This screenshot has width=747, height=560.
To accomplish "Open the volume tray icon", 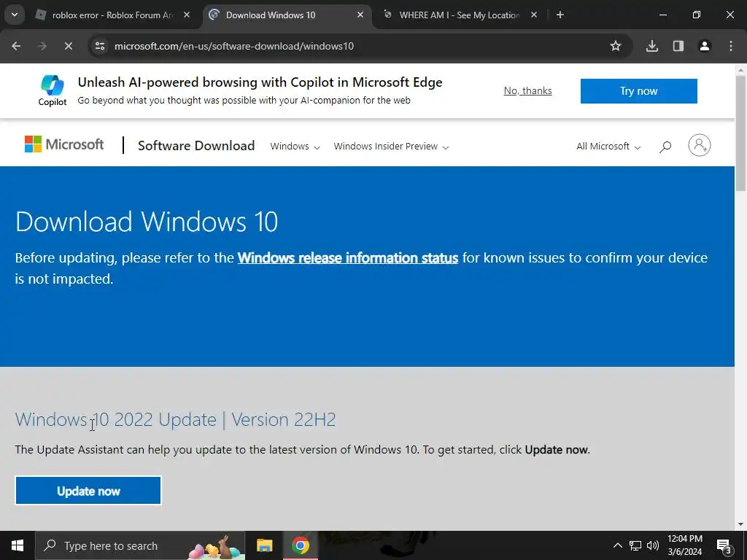I will (x=653, y=545).
